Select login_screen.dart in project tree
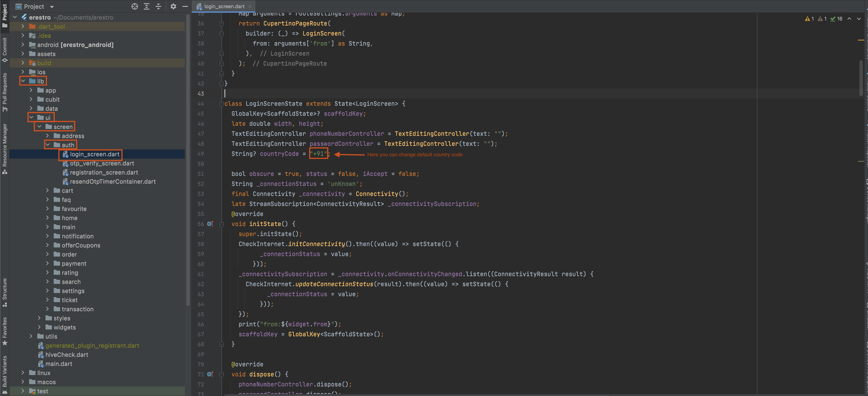The image size is (868, 396). [94, 154]
